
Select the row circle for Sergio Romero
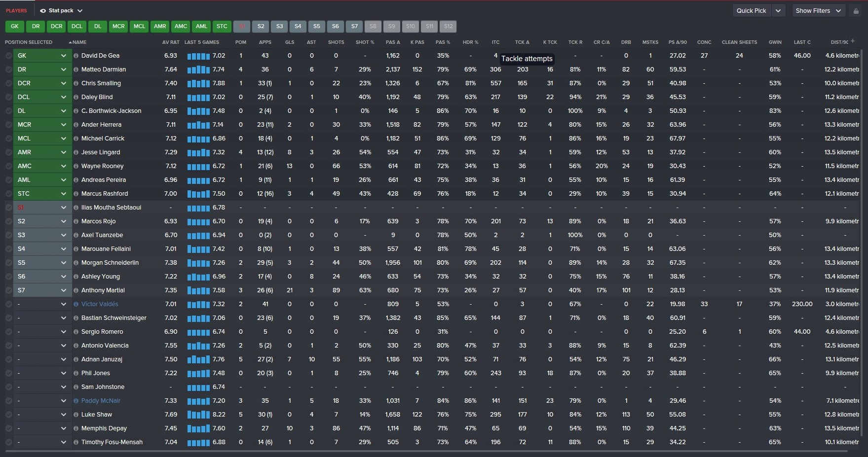[8, 332]
